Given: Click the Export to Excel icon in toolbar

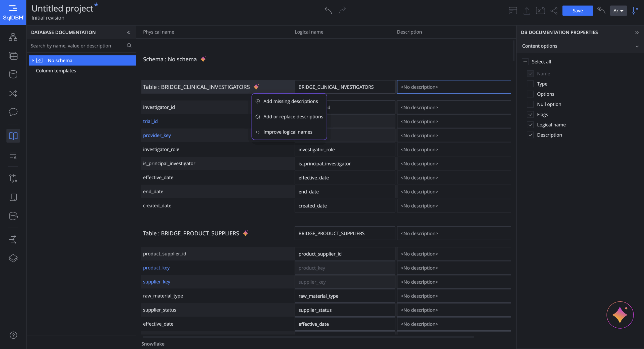Looking at the screenshot, I should pos(540,11).
